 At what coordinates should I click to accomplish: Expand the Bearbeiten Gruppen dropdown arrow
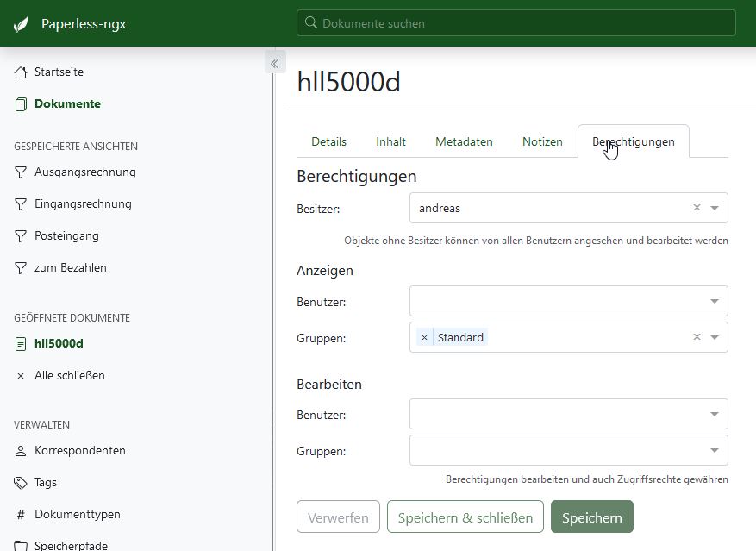click(x=715, y=450)
